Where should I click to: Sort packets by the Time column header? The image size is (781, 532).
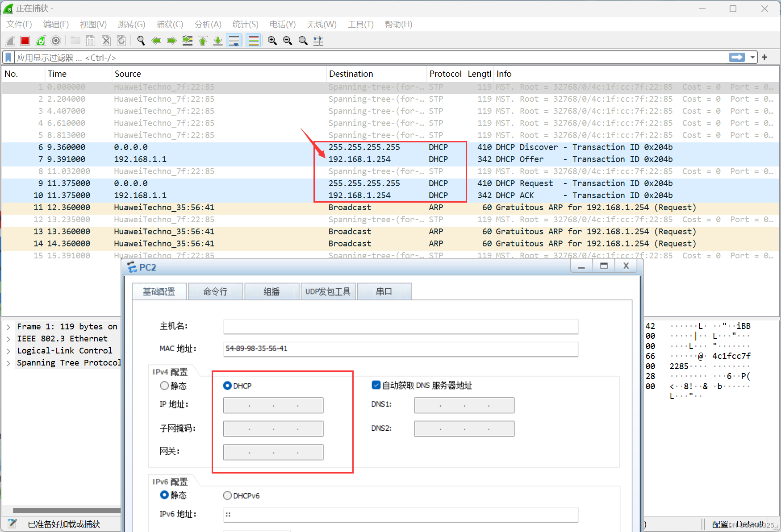[x=78, y=74]
